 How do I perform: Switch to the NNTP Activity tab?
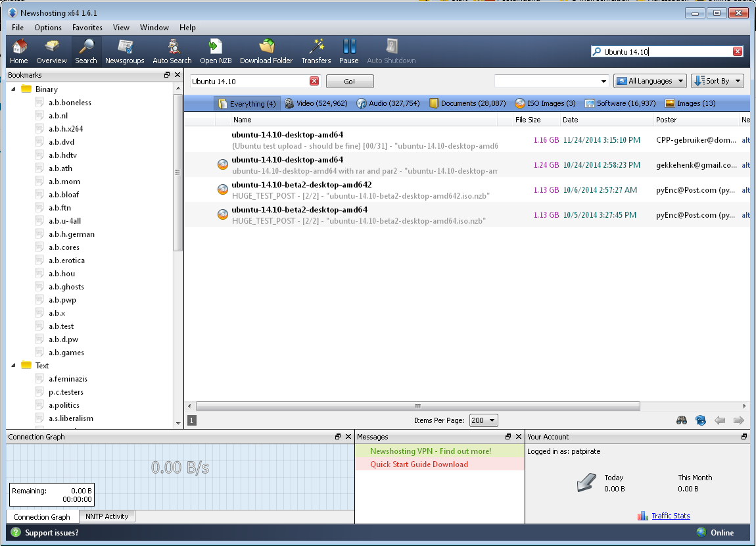[x=107, y=516]
